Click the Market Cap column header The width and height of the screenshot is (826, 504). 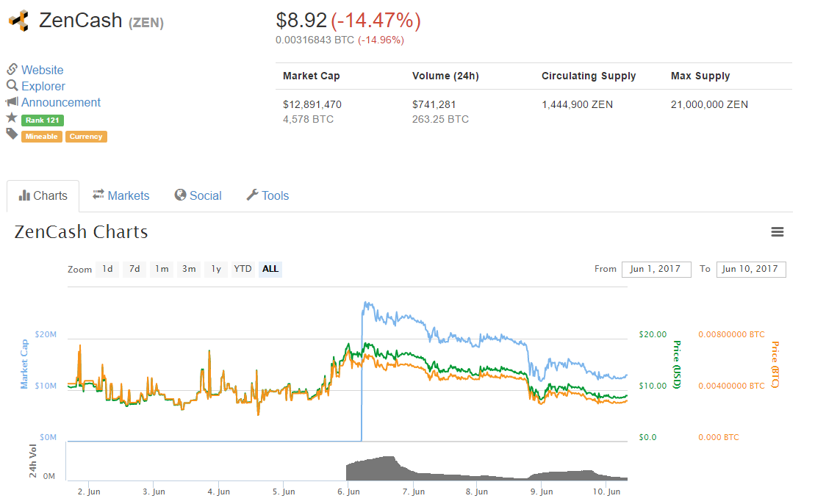[x=312, y=76]
